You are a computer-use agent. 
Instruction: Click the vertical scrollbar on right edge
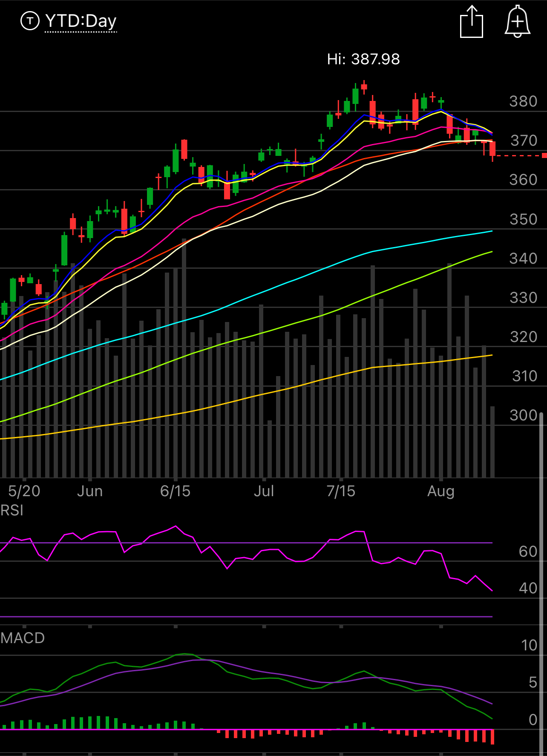click(x=541, y=584)
